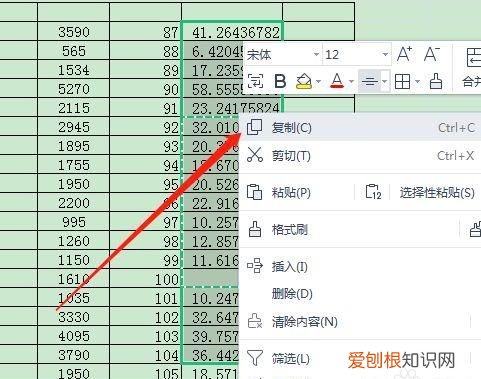Click the paste-as-values icon marked 12
Image resolution: width=481 pixels, height=379 pixels.
tap(373, 192)
